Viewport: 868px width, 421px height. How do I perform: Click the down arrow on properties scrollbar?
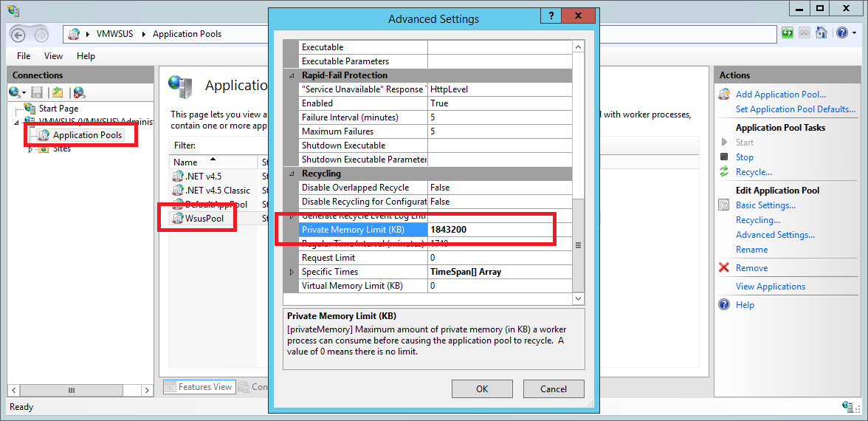click(578, 298)
